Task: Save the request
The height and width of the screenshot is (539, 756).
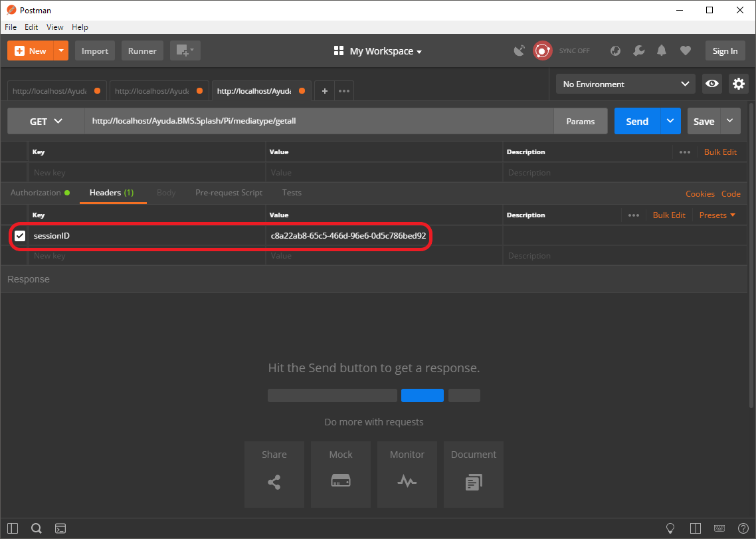Action: coord(704,121)
